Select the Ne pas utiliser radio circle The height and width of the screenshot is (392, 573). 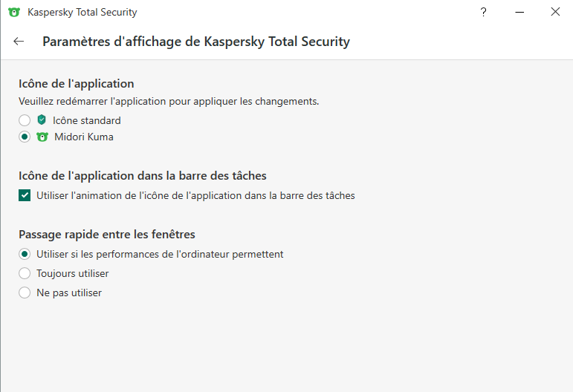(x=25, y=293)
